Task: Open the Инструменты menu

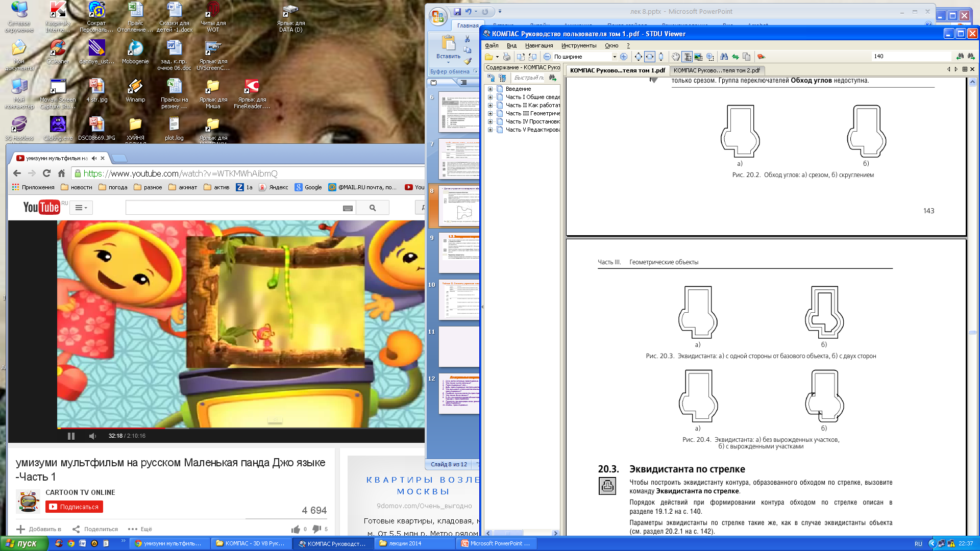Action: coord(579,45)
